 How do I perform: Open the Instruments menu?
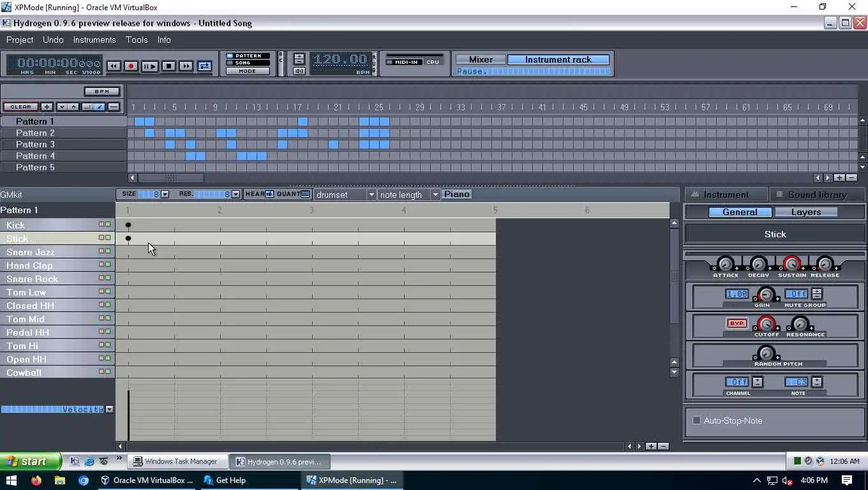94,40
